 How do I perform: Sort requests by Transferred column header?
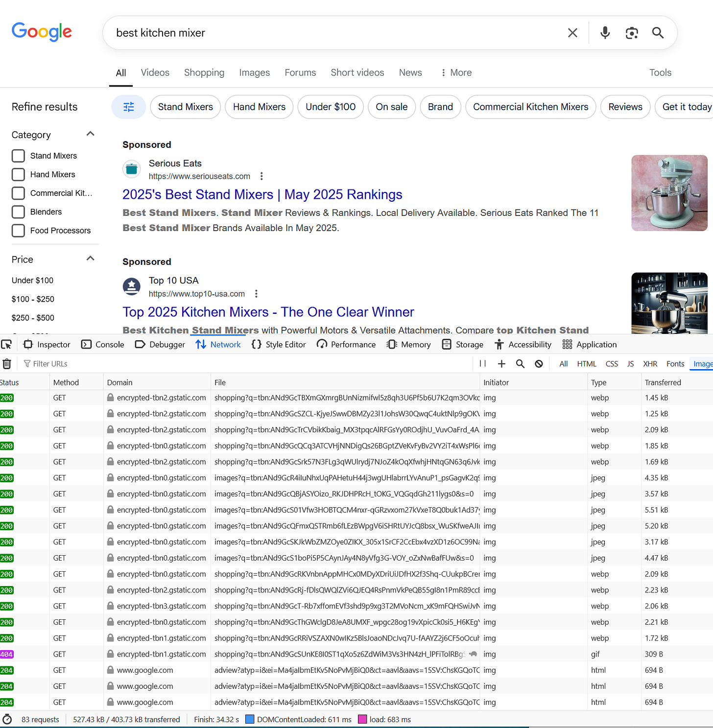coord(677,382)
